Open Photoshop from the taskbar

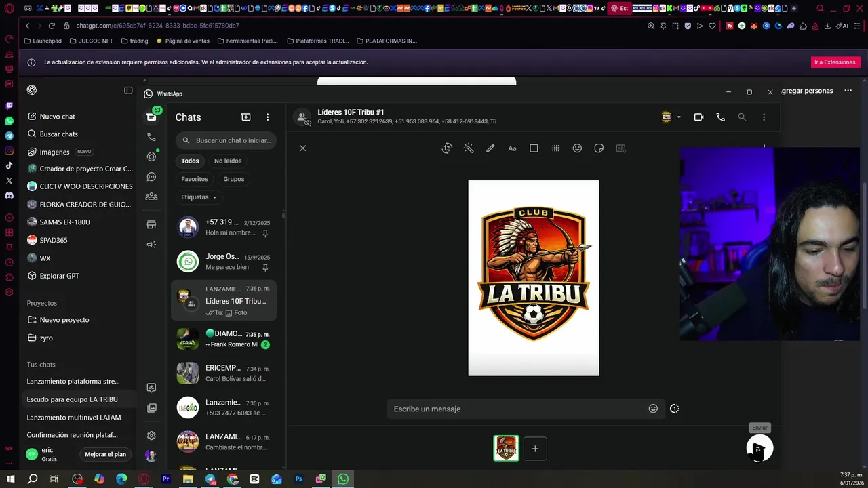[298, 479]
